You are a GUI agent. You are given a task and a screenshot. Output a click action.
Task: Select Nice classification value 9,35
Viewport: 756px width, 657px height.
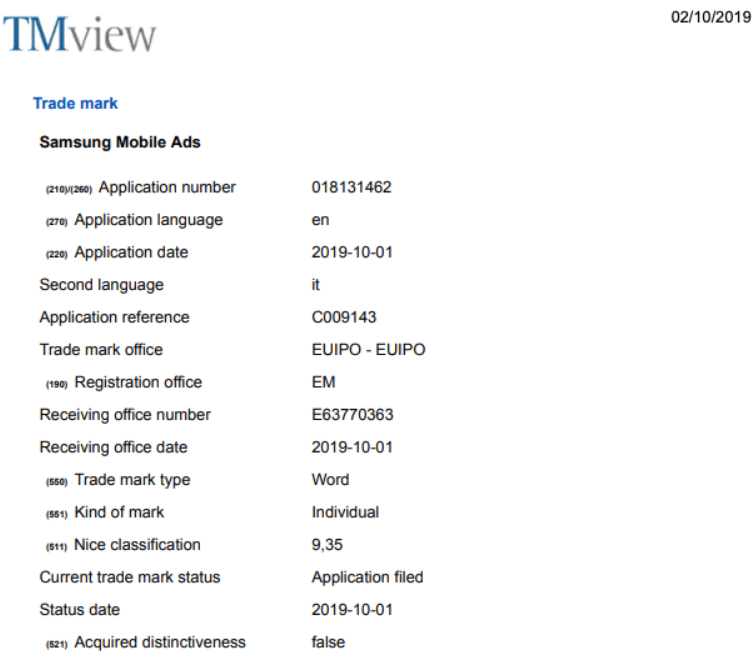click(327, 545)
